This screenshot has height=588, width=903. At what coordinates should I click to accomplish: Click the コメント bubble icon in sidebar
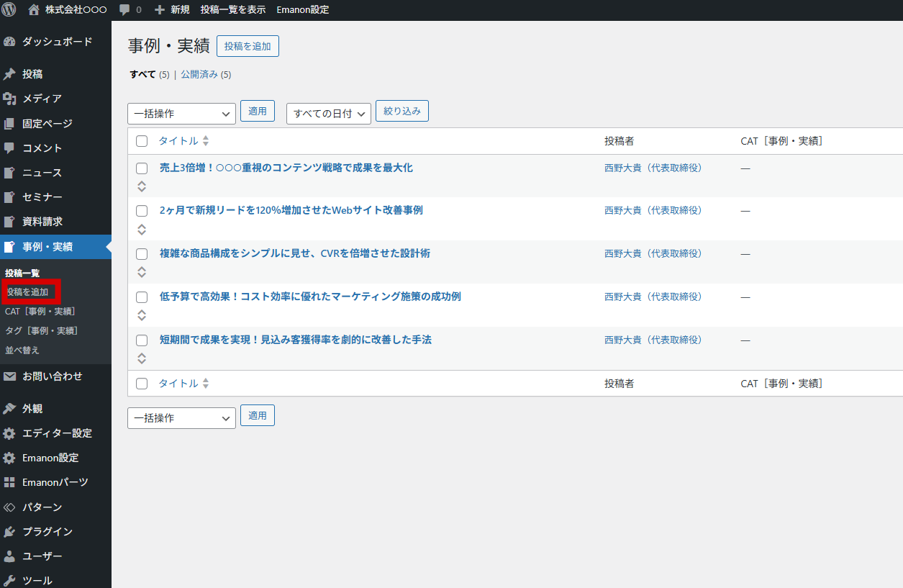(x=9, y=148)
